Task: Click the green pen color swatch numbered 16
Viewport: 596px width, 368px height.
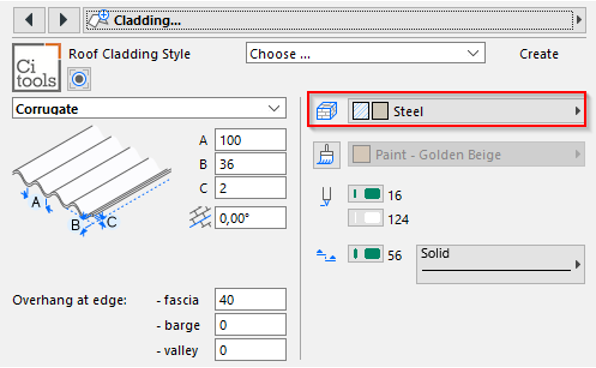Action: tap(366, 194)
